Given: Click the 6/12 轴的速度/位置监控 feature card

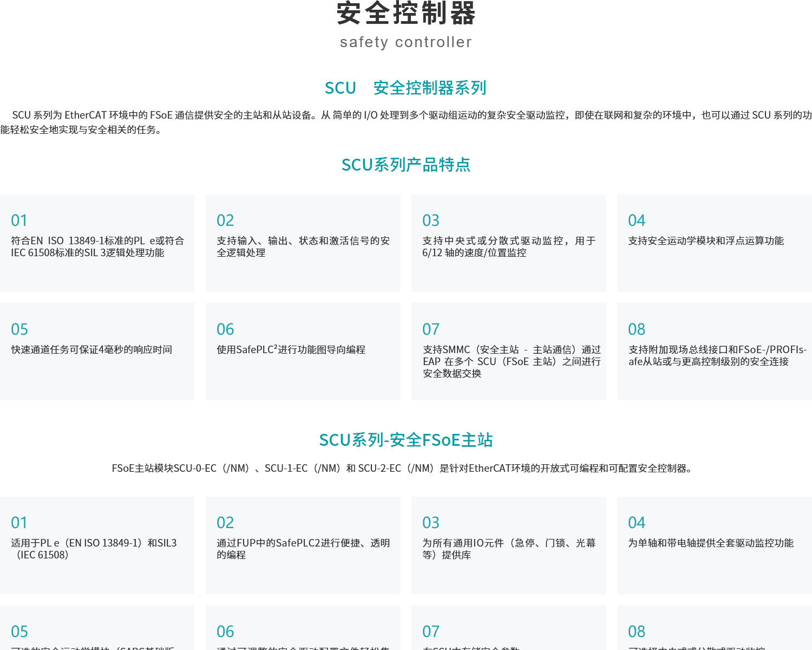Looking at the screenshot, I should click(509, 244).
